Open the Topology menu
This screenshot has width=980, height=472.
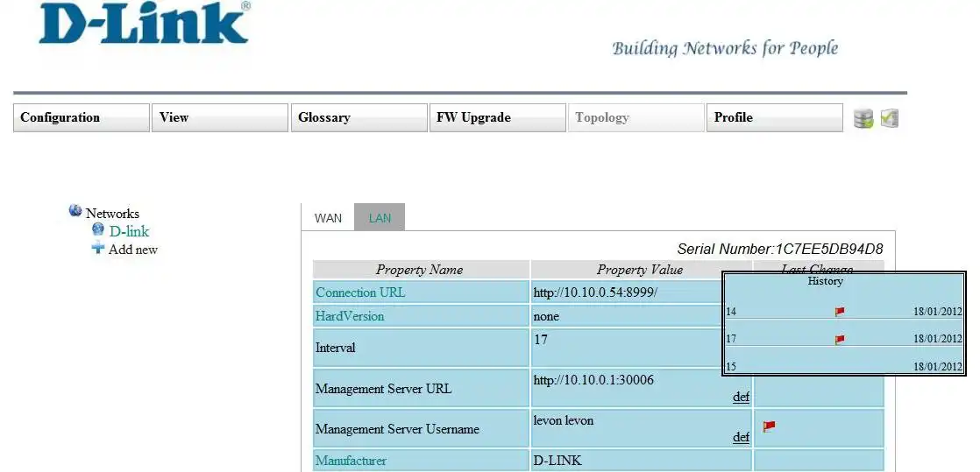[636, 117]
